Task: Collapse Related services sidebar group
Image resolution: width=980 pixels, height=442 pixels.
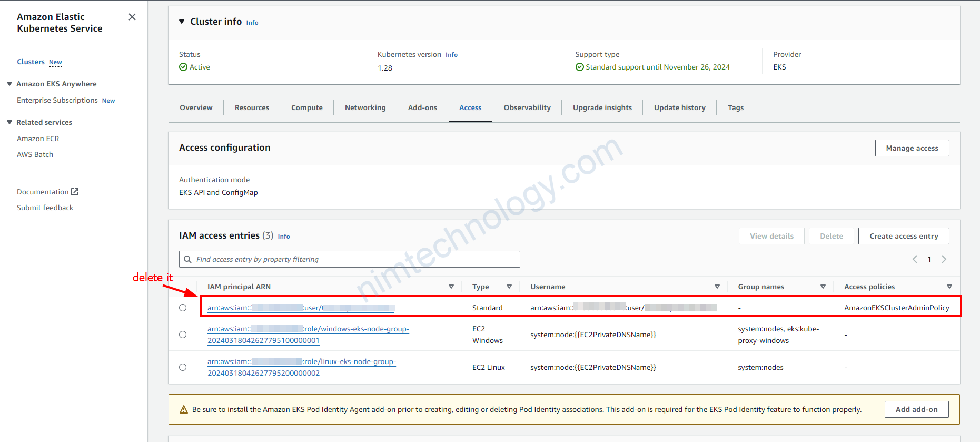Action: point(9,122)
